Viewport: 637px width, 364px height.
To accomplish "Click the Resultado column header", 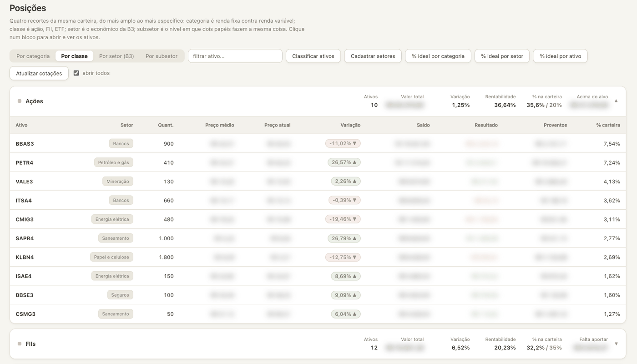I will (x=486, y=125).
